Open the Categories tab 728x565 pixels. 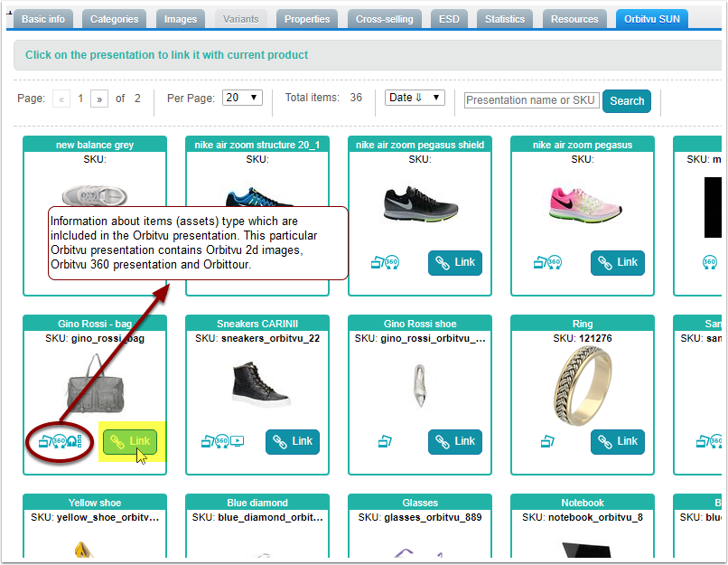(x=114, y=19)
